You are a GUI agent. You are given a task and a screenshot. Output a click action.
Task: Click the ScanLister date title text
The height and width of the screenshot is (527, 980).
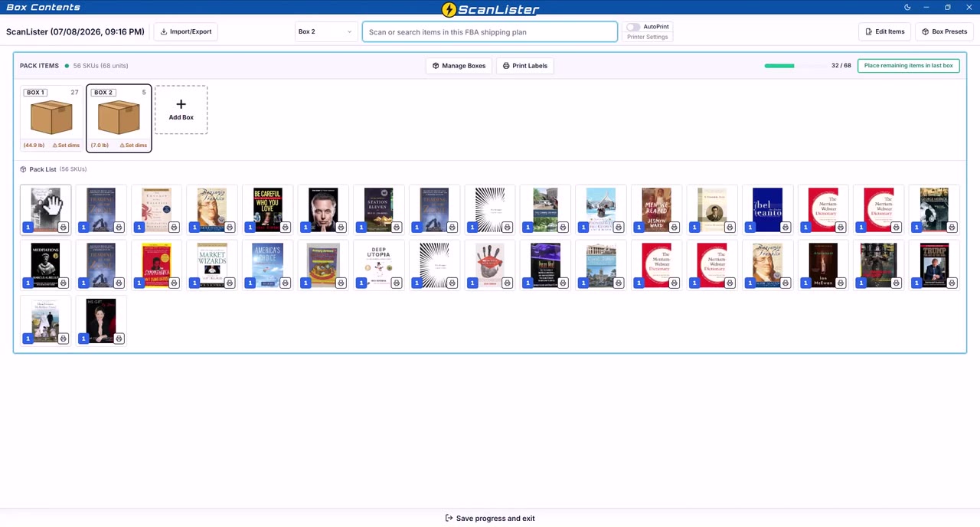pyautogui.click(x=75, y=32)
